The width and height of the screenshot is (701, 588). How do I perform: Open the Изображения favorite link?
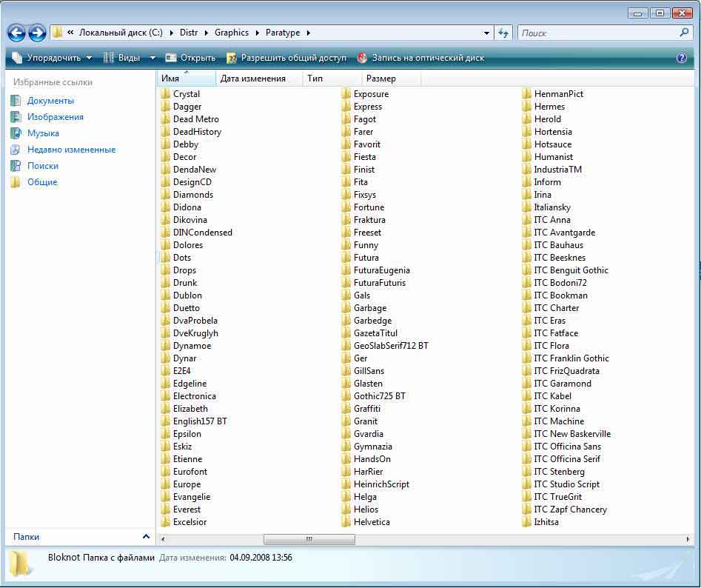(56, 117)
